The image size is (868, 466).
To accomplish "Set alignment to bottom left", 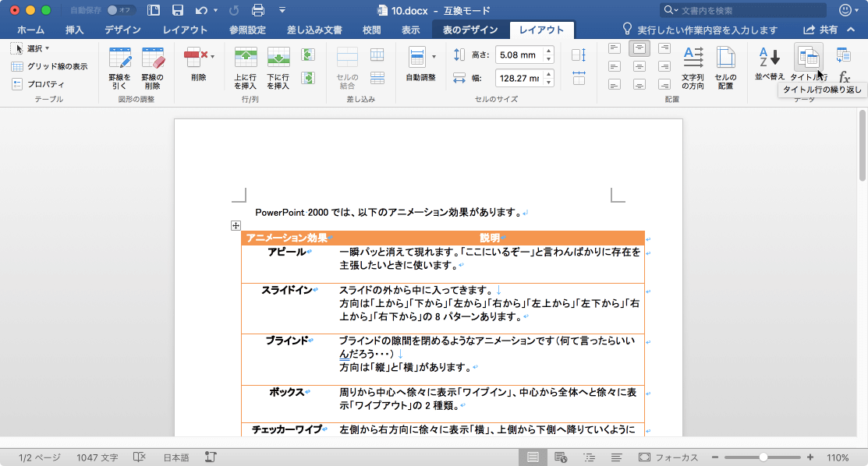I will [615, 85].
